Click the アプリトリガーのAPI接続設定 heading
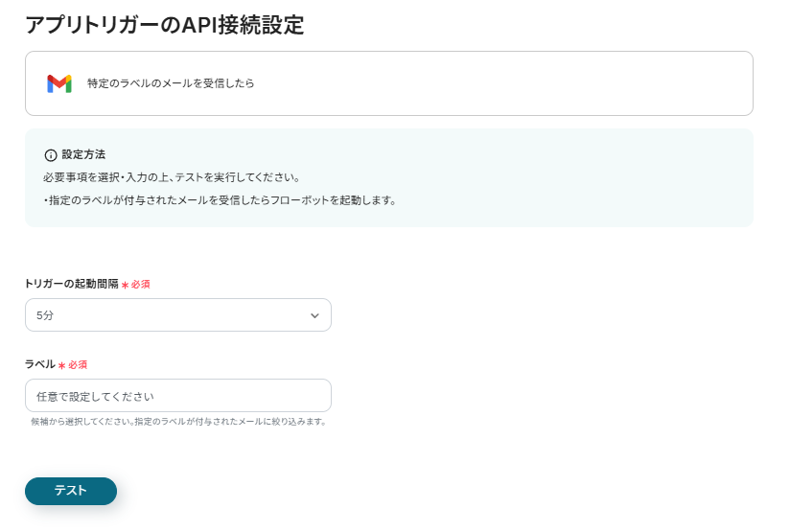 point(165,25)
